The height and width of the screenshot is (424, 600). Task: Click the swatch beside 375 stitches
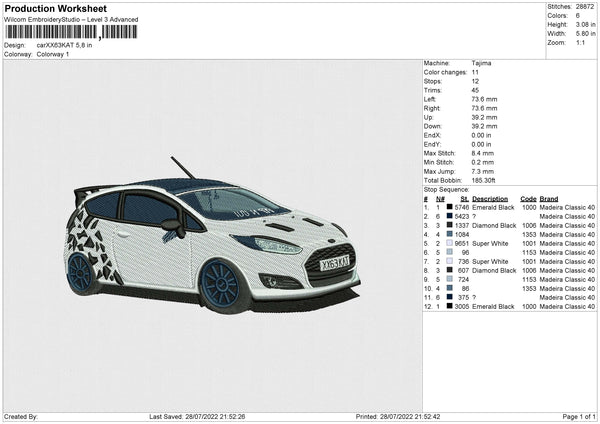point(450,297)
